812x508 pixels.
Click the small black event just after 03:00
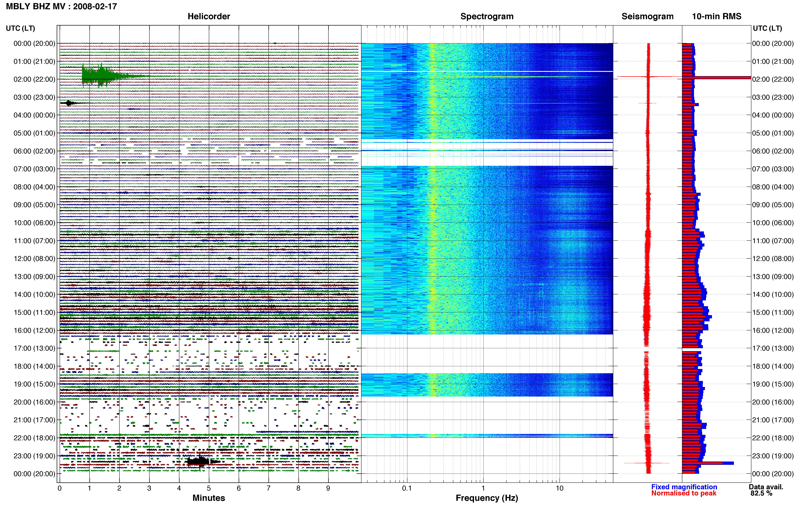[x=69, y=103]
